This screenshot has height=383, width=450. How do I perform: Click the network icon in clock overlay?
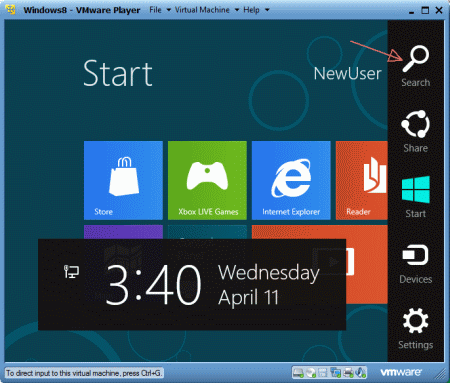71,272
